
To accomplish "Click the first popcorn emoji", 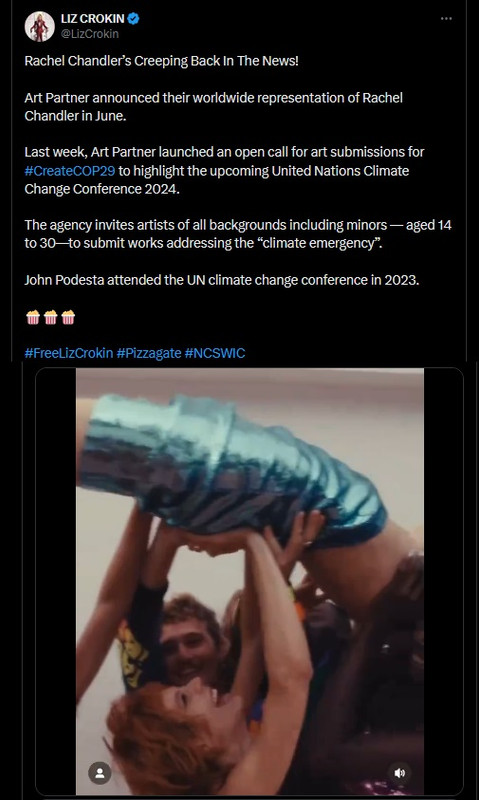I will [33, 317].
